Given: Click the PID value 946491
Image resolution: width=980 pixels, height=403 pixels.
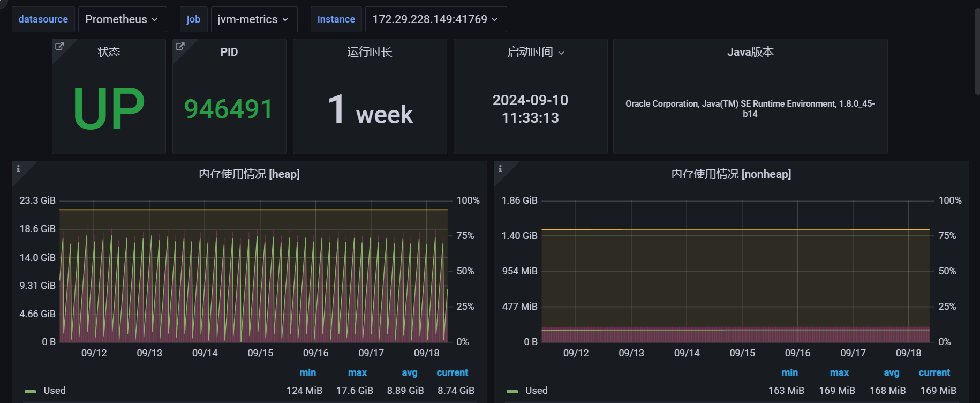Looking at the screenshot, I should point(229,109).
